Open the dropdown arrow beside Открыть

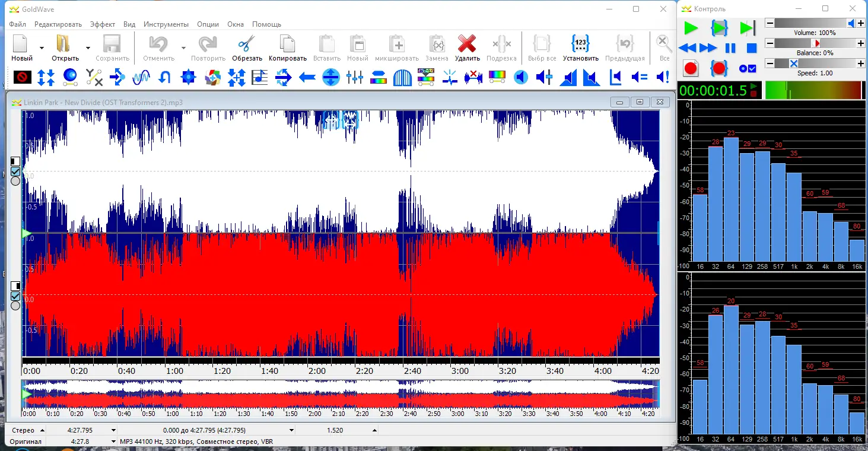[x=88, y=47]
